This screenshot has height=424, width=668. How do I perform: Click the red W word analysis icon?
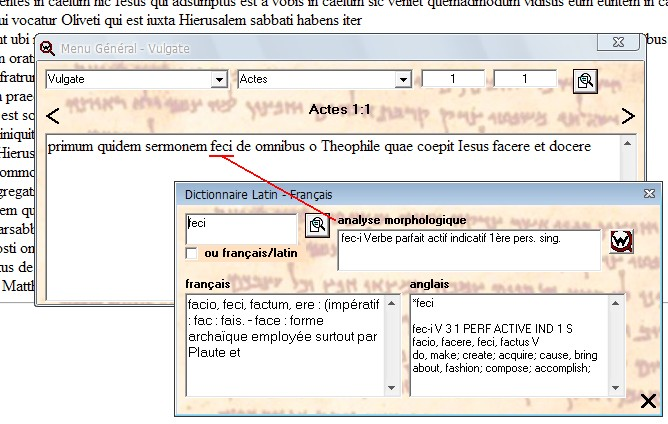pos(621,242)
